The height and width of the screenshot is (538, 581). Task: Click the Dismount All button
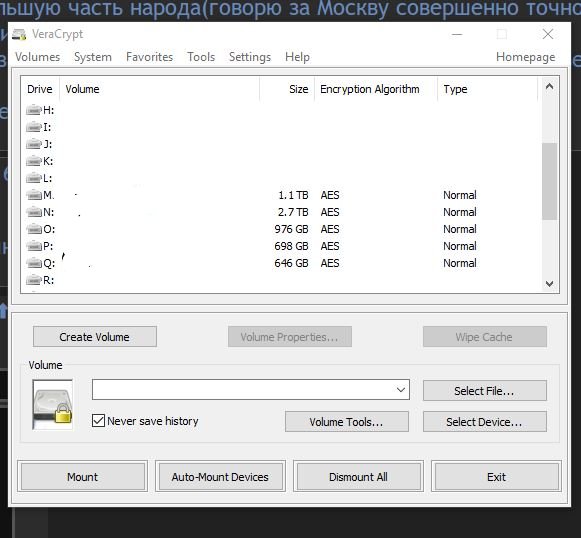coord(358,476)
